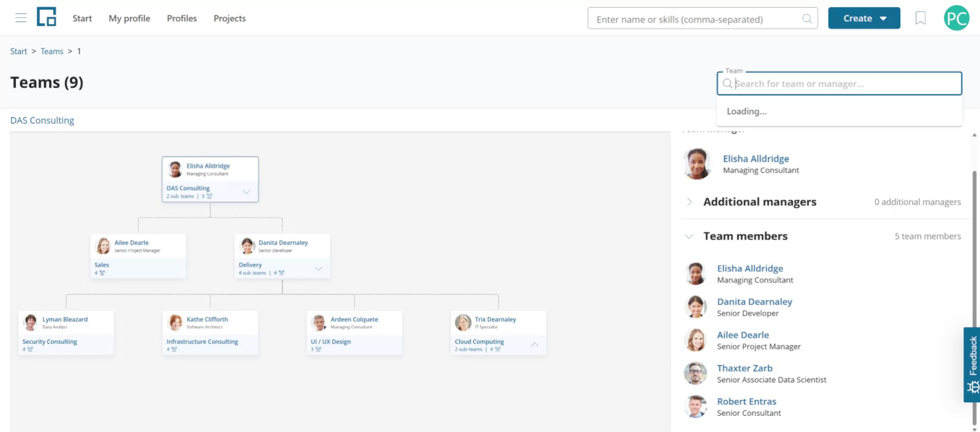Viewport: 980px width, 432px height.
Task: Click the Feedback bug icon
Action: 973,387
